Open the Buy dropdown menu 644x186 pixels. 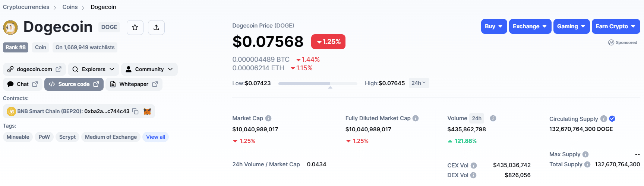click(494, 26)
